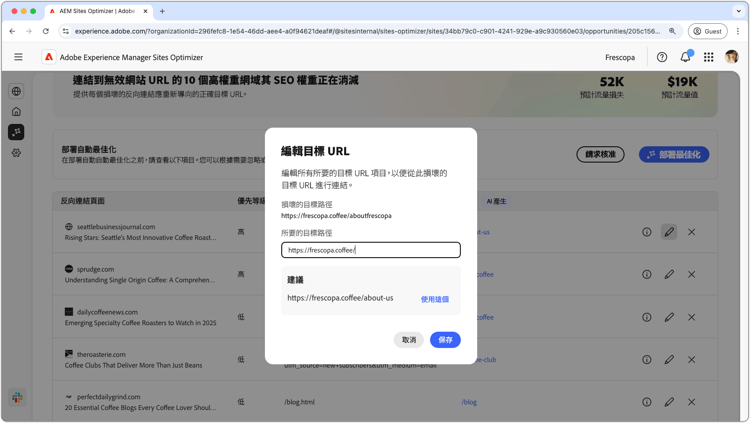Open the hamburger navigation menu
This screenshot has height=423, width=750.
tap(18, 57)
